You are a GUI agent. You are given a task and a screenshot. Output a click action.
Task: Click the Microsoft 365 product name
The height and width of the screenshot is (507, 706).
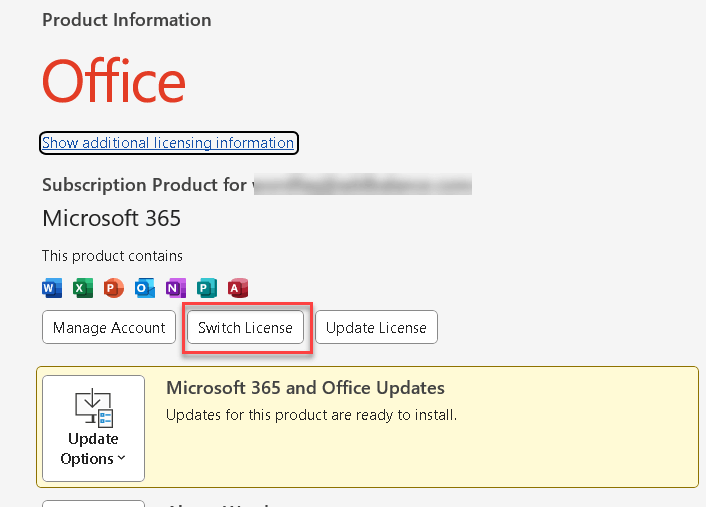111,218
